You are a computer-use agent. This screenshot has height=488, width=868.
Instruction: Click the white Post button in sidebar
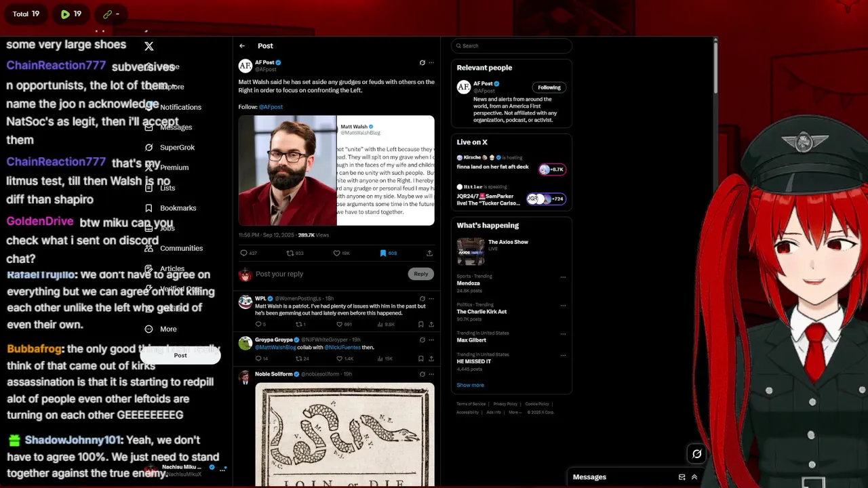pyautogui.click(x=180, y=355)
